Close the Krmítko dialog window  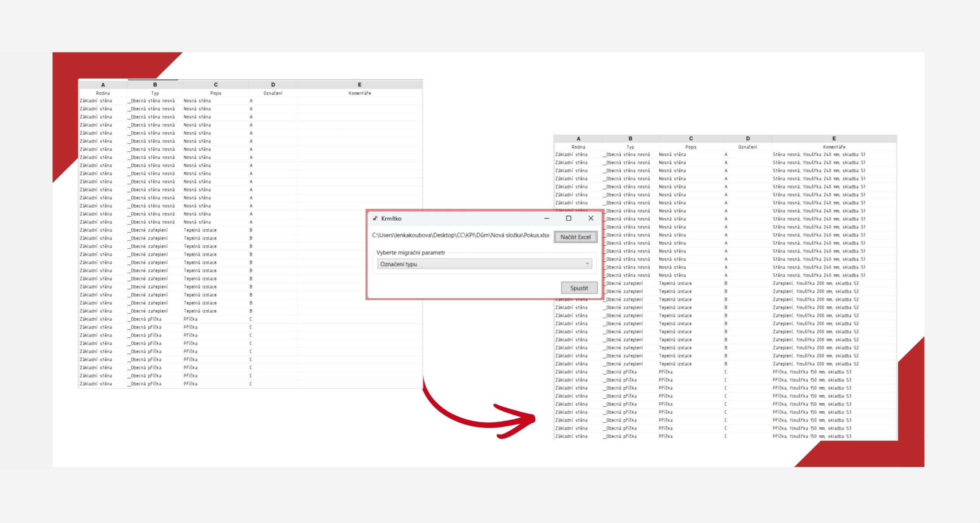point(591,218)
